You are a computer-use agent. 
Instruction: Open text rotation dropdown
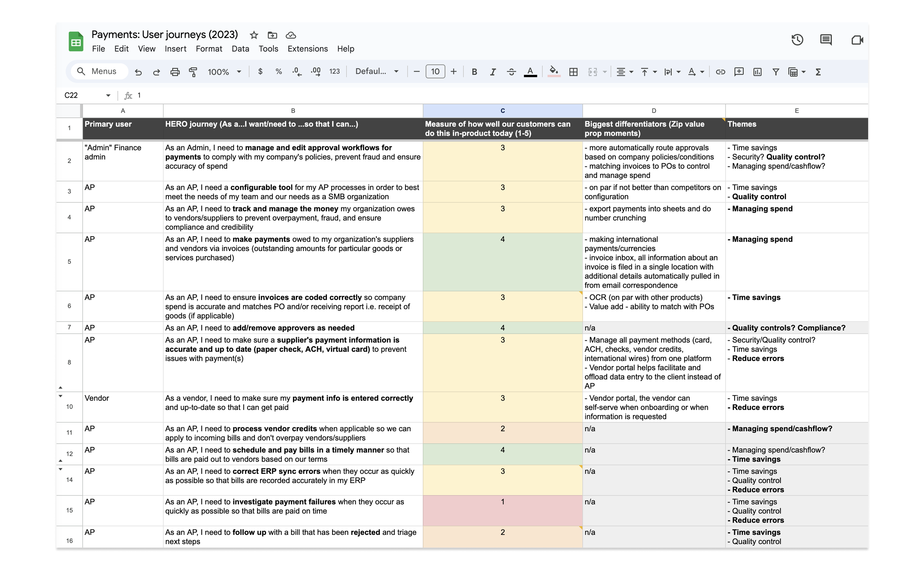point(696,72)
